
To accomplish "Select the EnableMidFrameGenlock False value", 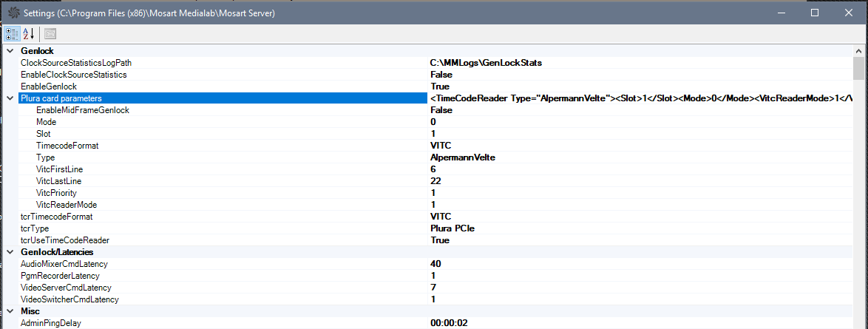I will [441, 110].
